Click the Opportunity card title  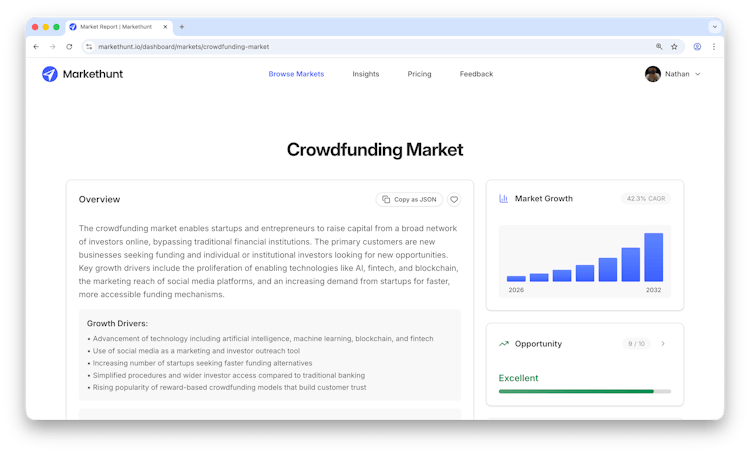click(x=538, y=344)
